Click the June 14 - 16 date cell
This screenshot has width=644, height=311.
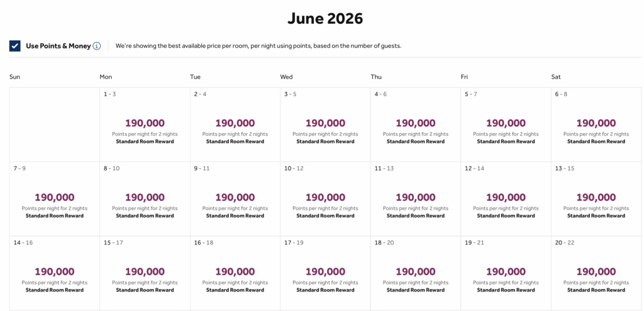(55, 273)
